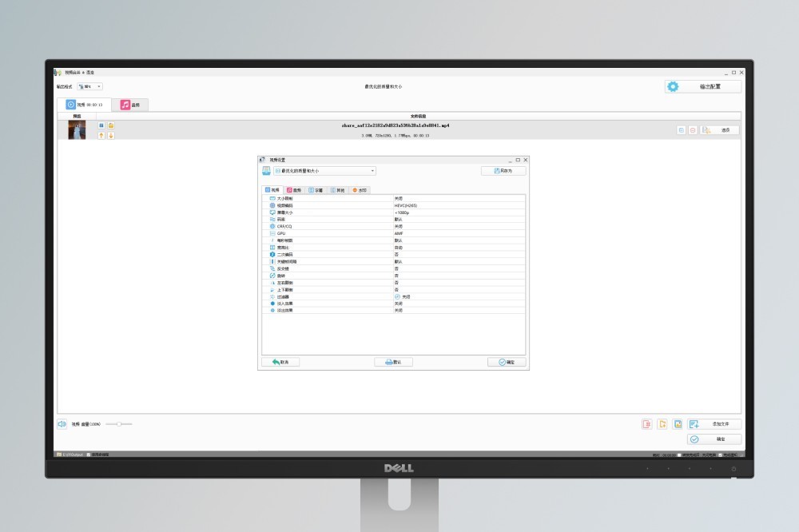Click the yellow add folder icon
The height and width of the screenshot is (532, 799).
point(662,424)
